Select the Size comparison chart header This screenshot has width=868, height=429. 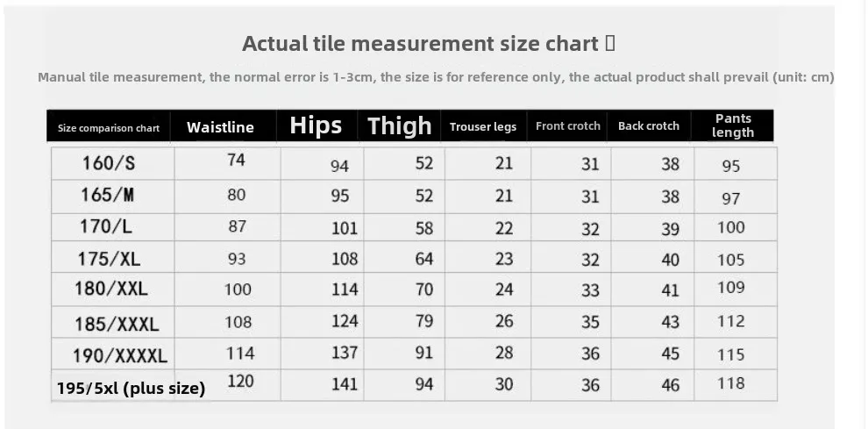(109, 129)
